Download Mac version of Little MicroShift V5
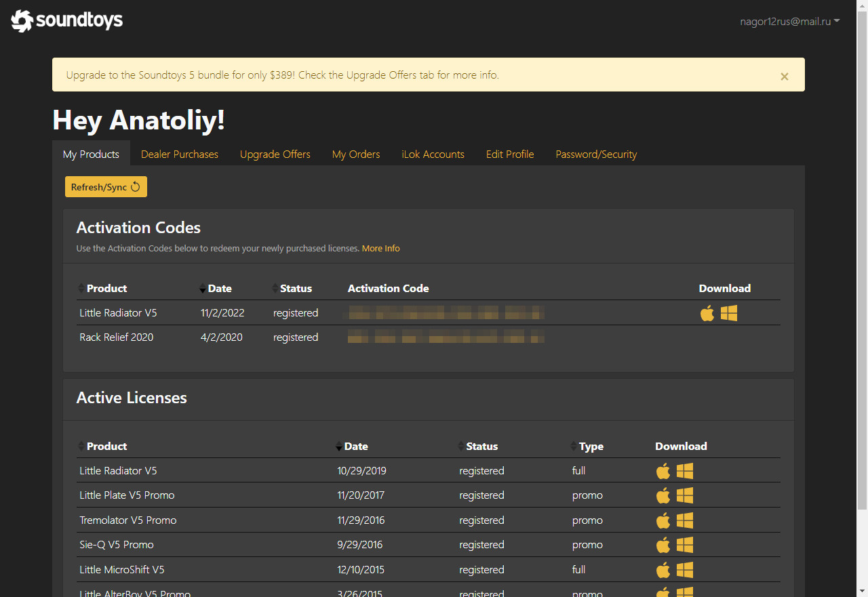 tap(663, 570)
